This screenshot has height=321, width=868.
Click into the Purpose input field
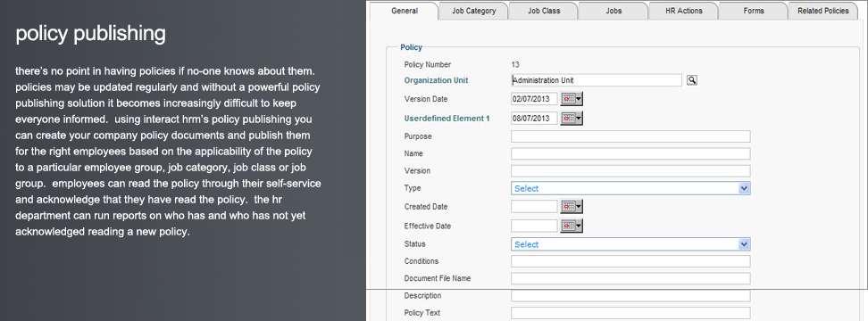[x=630, y=136]
